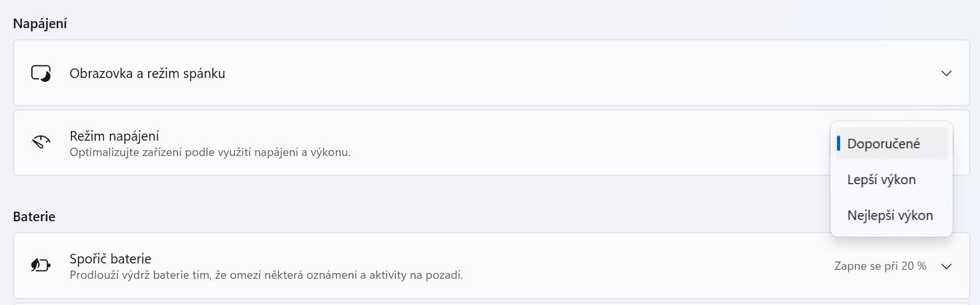Image resolution: width=980 pixels, height=305 pixels.
Task: Click the Režim napájení title text
Action: point(114,136)
